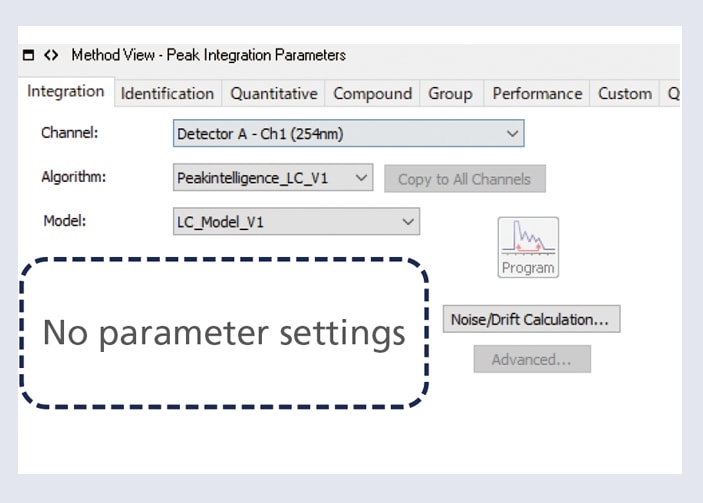Open the Algorithm dropdown showing Peakintelligence_LC_V1
Image resolution: width=703 pixels, height=503 pixels.
tap(273, 178)
